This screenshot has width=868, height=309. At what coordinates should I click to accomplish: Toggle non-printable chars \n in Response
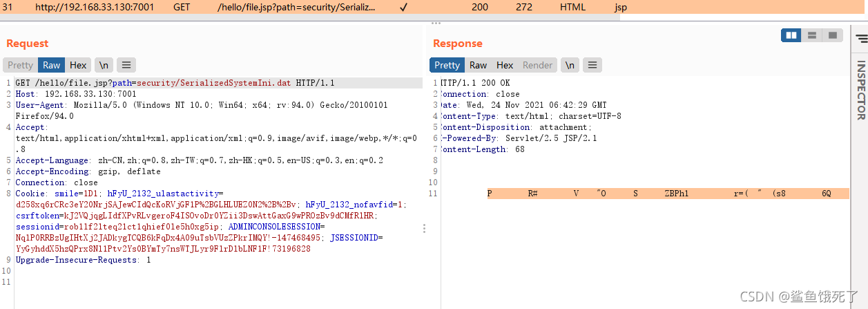570,65
